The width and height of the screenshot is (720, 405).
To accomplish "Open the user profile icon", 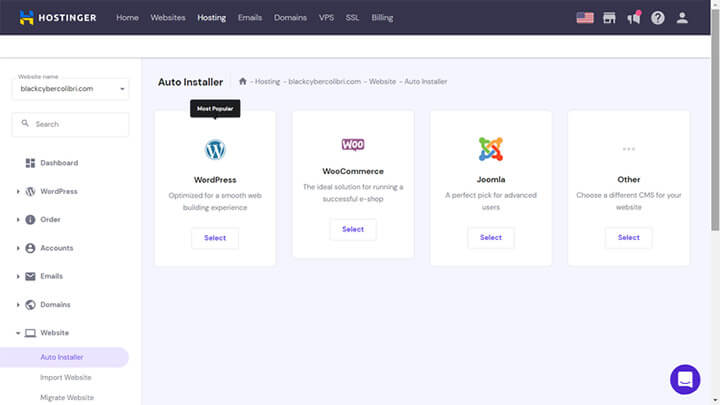I will [x=682, y=18].
